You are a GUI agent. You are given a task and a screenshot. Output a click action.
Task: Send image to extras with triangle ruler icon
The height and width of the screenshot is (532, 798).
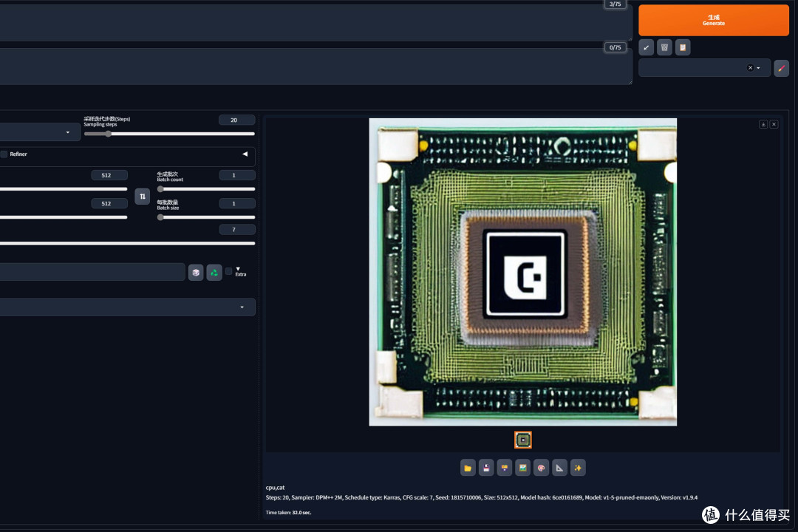point(559,468)
